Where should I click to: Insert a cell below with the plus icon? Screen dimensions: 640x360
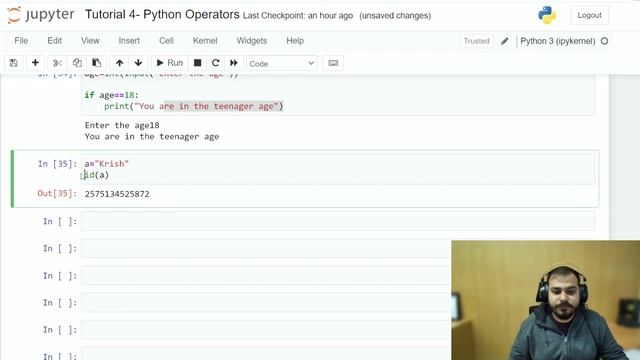pyautogui.click(x=35, y=63)
